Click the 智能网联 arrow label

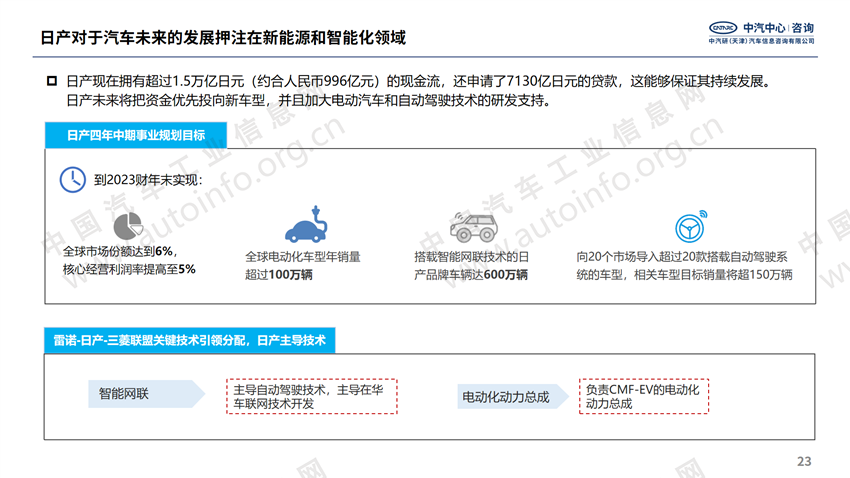[146, 394]
